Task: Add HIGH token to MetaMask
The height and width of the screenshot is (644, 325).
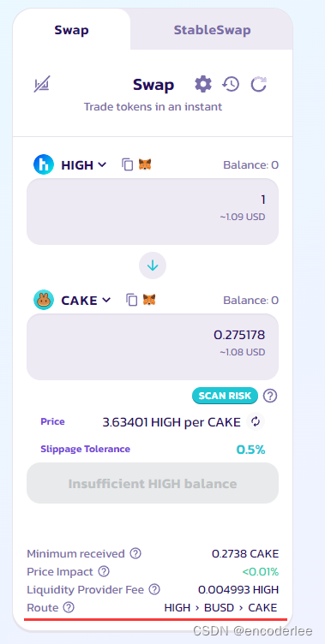Action: pyautogui.click(x=145, y=164)
